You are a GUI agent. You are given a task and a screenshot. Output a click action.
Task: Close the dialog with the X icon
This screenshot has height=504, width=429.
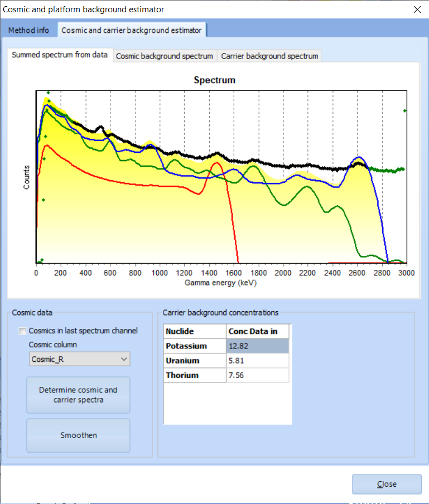(x=416, y=9)
